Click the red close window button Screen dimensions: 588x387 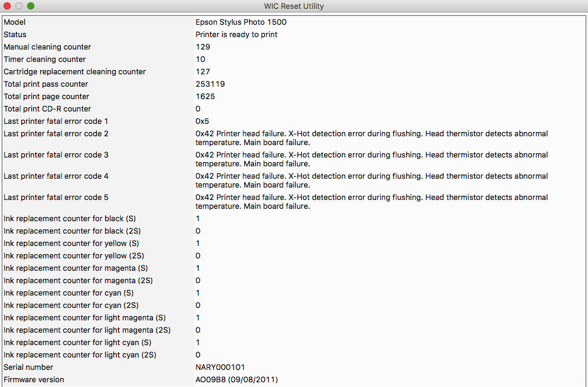(7, 6)
